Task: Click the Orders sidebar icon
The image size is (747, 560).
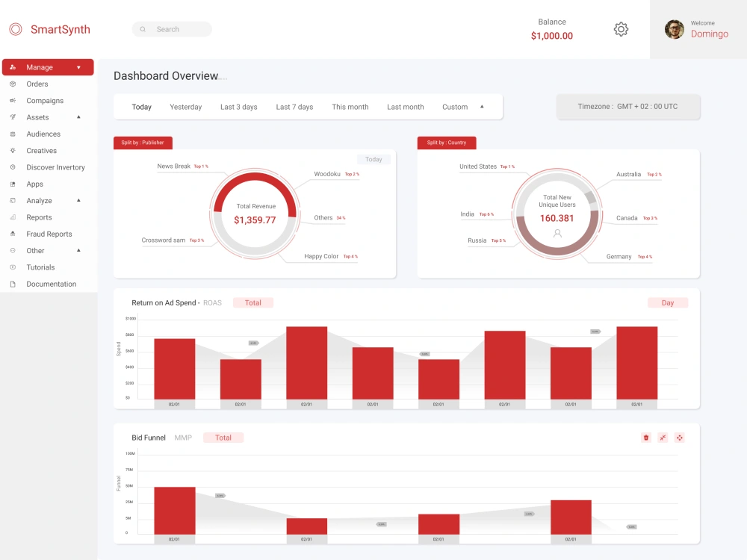Action: [x=13, y=84]
